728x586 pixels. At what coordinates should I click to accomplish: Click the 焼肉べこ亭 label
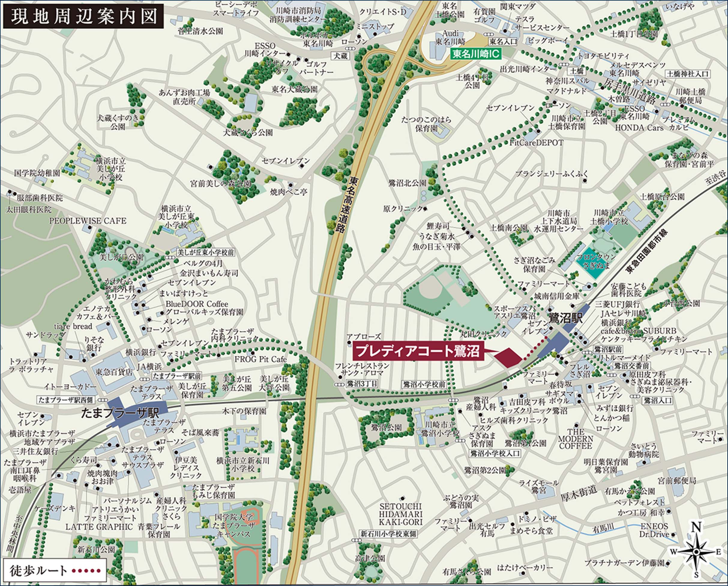click(x=289, y=192)
